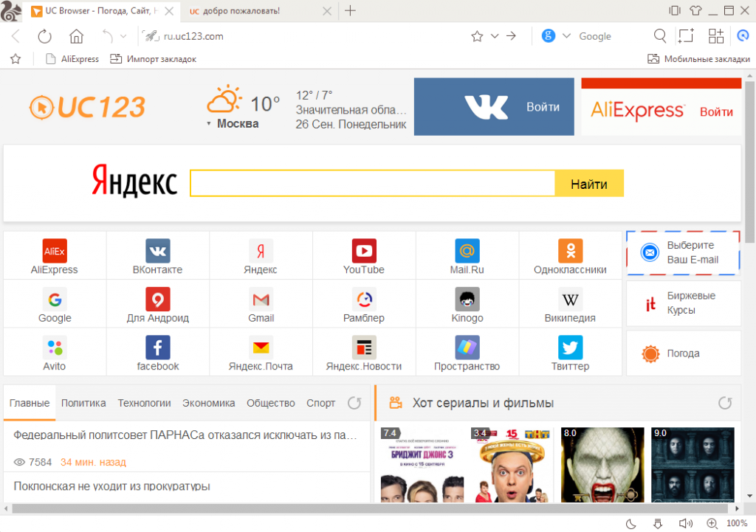Expand dropdown next to the undo arrow
The height and width of the screenshot is (532, 756).
point(123,36)
